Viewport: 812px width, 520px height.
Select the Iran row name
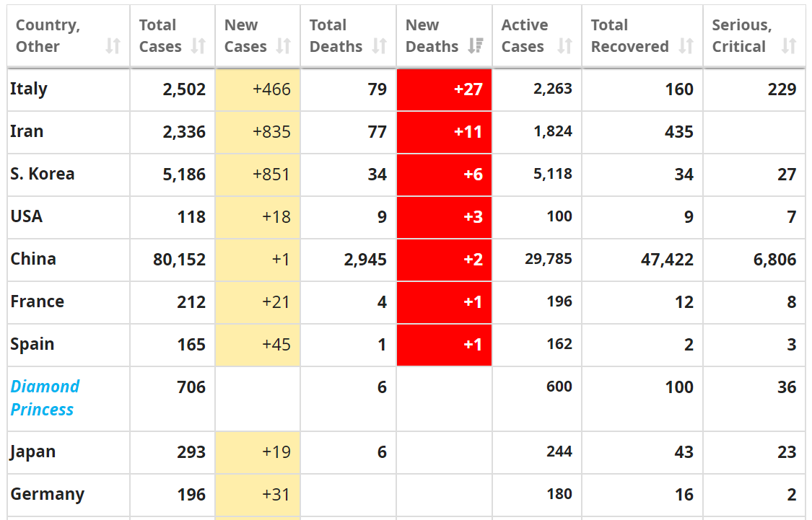(x=27, y=131)
